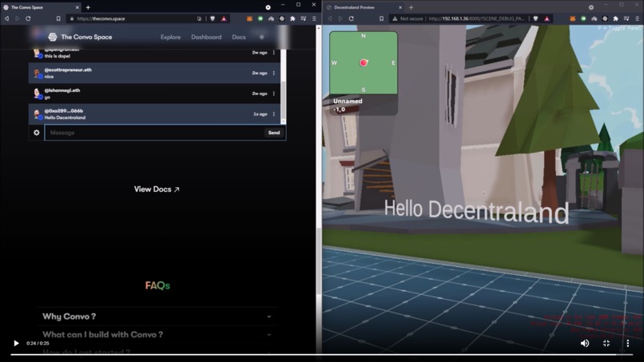Click @ishannegi.eth username
This screenshot has width=644, height=362.
(x=62, y=90)
